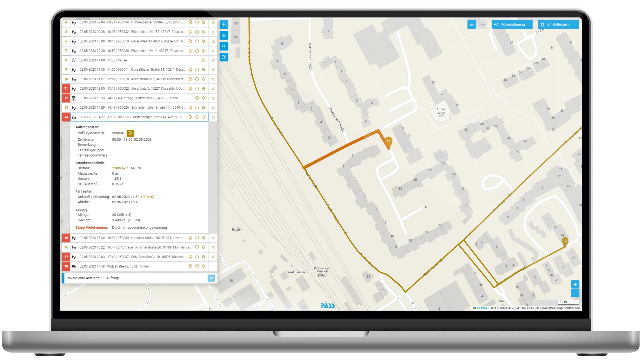644x362 pixels.
Task: Edit order 950011 on Düsselthaler Straße row
Action: coord(190,70)
